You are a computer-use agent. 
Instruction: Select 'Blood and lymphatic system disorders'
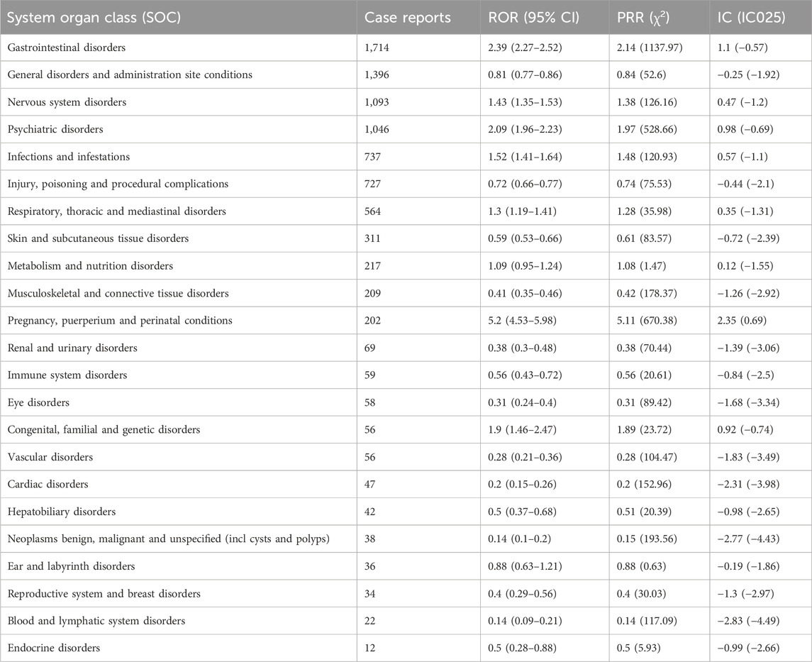[x=96, y=621]
